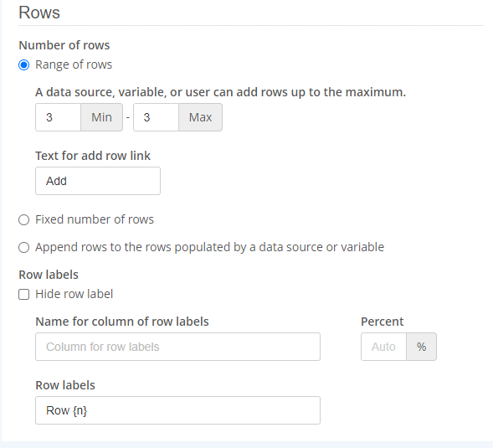Click the Text for add row link label
Screen dimensions: 493x448
point(93,156)
